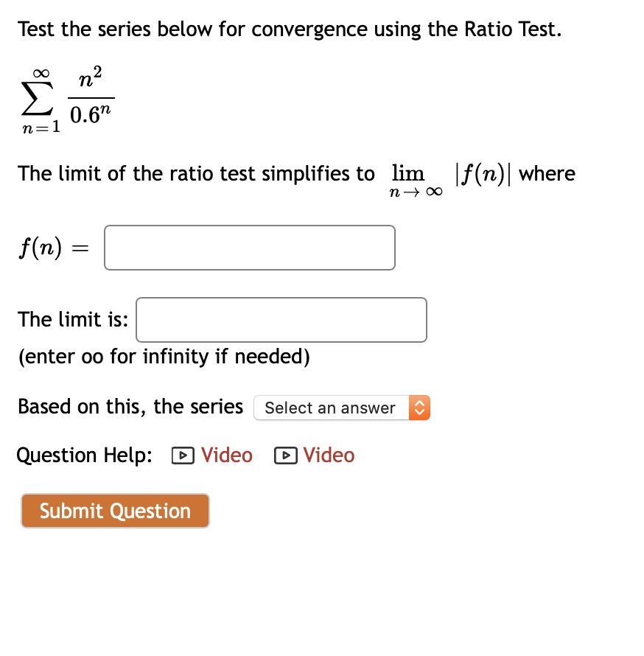The width and height of the screenshot is (644, 656).
Task: Click the Submit Question control
Action: (115, 511)
